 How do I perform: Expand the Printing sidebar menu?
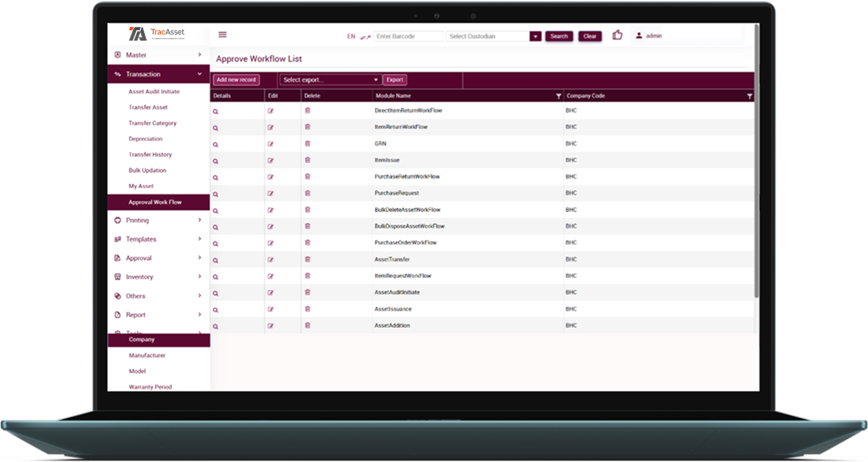[x=158, y=221]
